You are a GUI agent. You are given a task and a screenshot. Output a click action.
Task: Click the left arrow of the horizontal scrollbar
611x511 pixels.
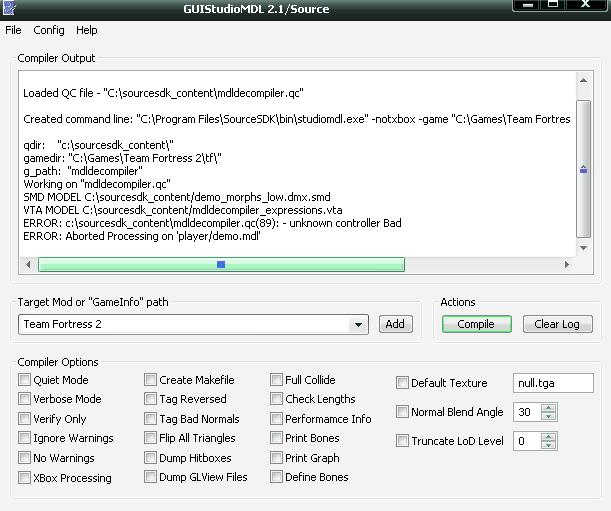click(x=28, y=265)
